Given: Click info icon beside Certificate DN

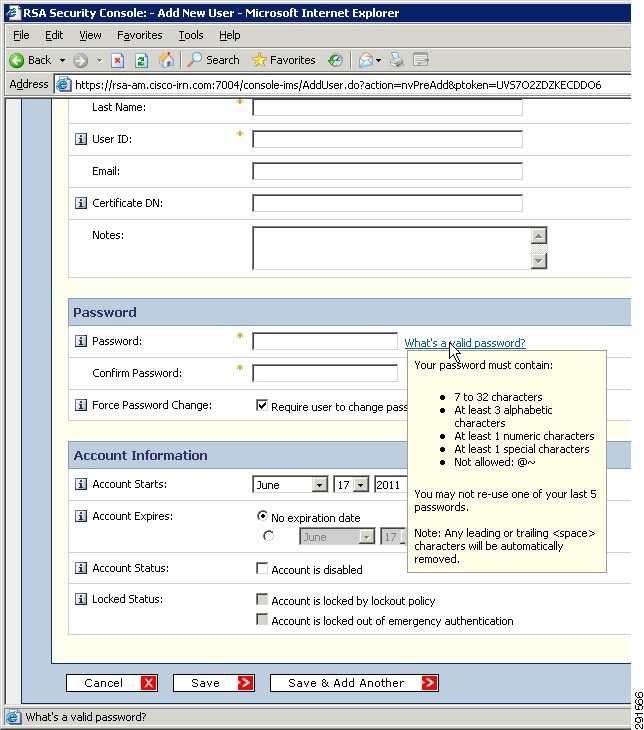Looking at the screenshot, I should point(81,203).
